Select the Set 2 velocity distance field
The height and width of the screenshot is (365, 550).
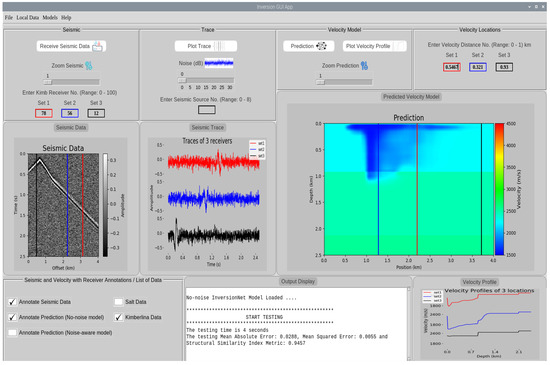click(478, 67)
